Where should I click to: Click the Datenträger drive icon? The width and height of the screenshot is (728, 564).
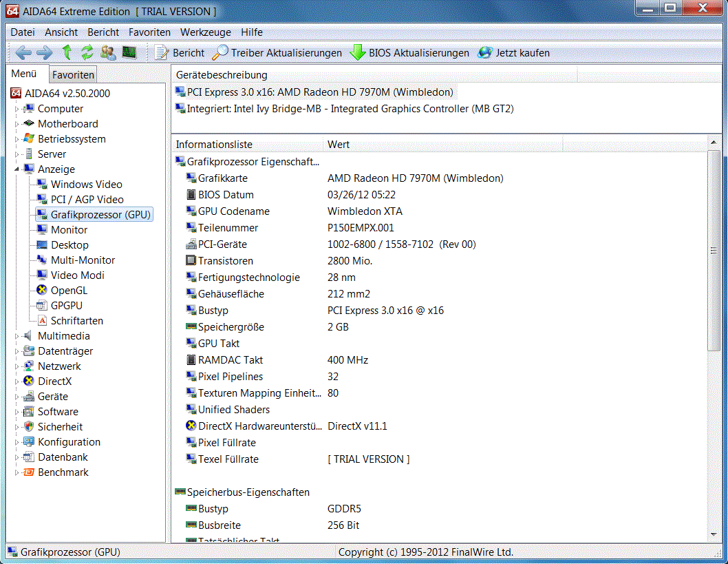[x=29, y=351]
